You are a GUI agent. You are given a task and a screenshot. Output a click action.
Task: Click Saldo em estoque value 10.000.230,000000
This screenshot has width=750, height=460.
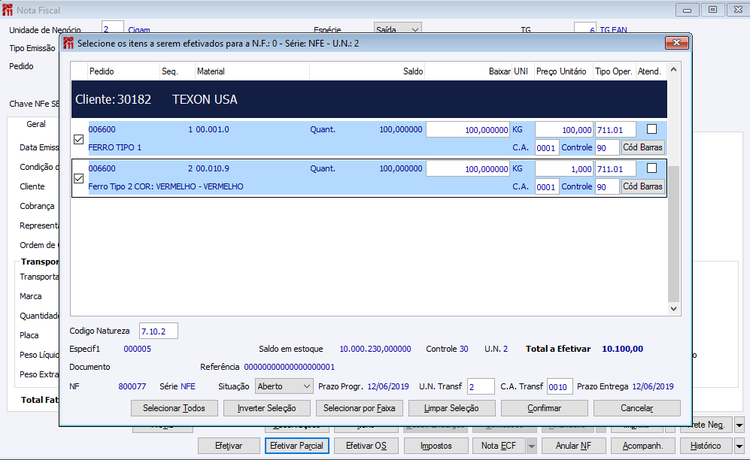[375, 349]
